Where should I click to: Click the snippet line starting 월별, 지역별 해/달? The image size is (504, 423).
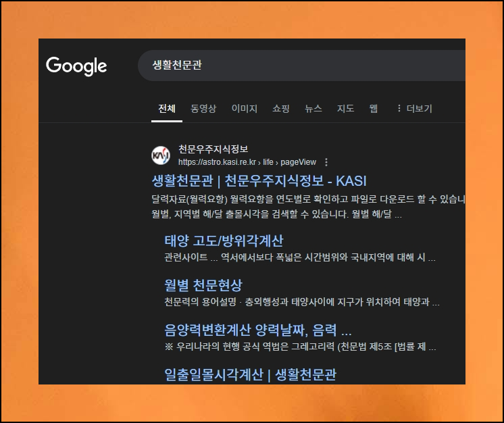coord(276,214)
